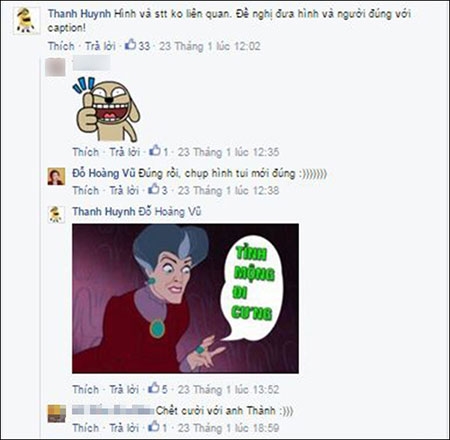Click tagged name Đỗ Hoàng Vũ in Thanh Huynh's reply
Screen dimensions: 450x440
[170, 212]
